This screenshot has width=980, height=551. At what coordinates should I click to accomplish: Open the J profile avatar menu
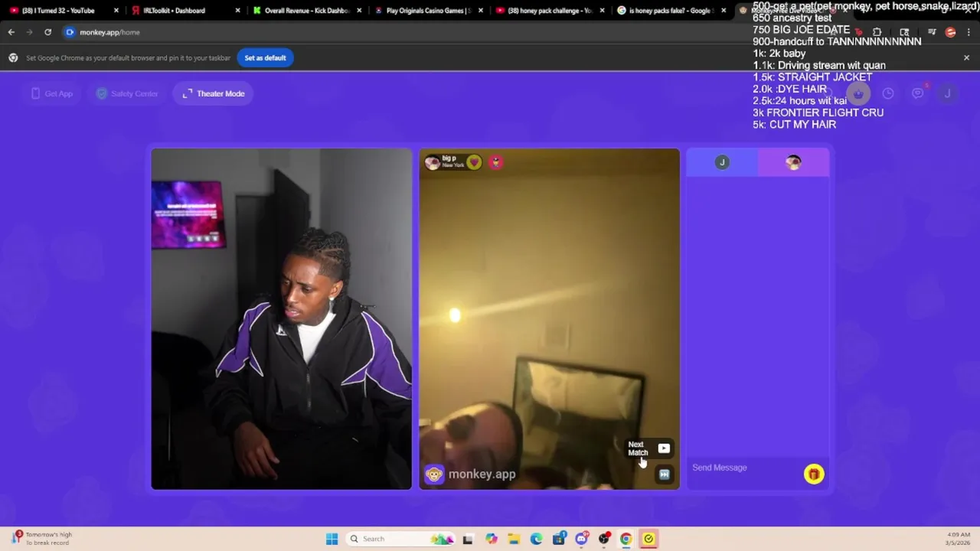[947, 93]
